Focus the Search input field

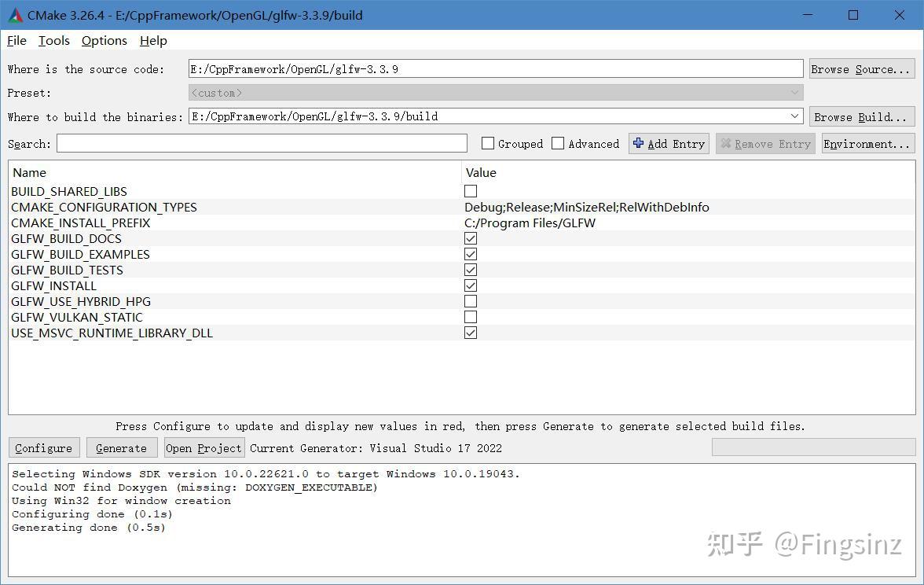(262, 143)
